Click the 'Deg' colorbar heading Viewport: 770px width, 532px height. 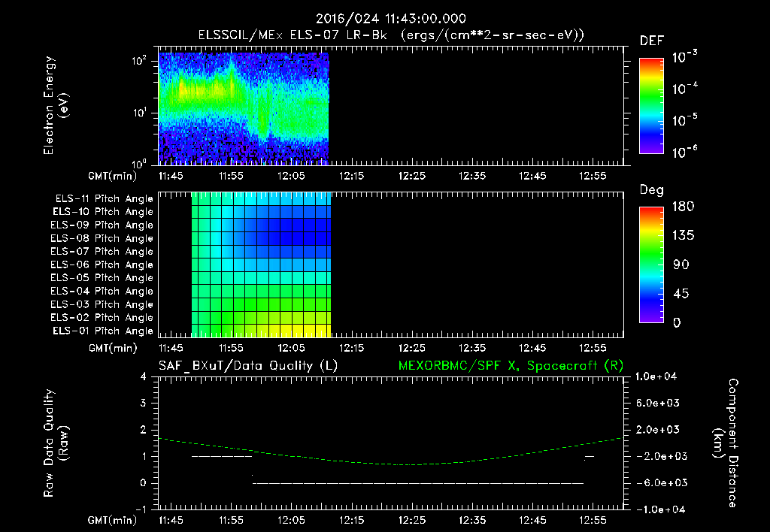[652, 190]
